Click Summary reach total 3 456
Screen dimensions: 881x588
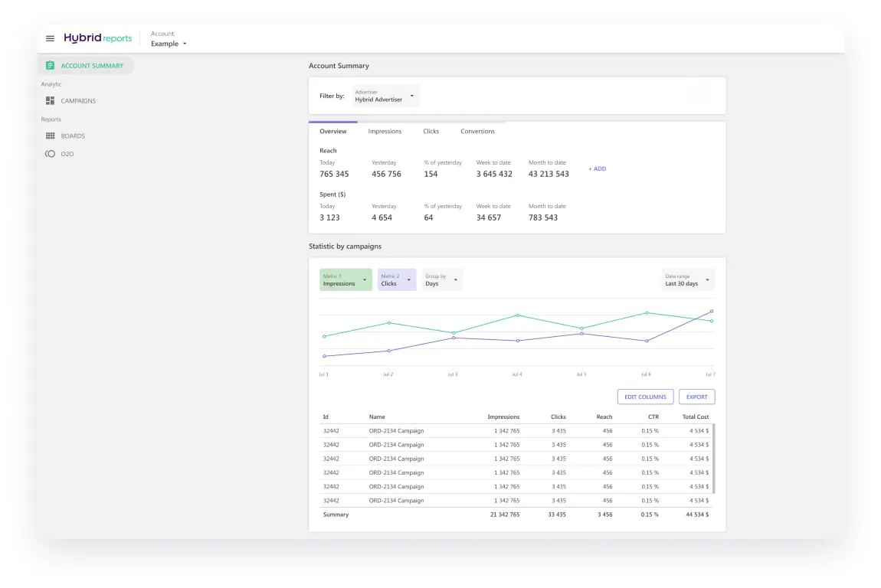[x=605, y=514]
